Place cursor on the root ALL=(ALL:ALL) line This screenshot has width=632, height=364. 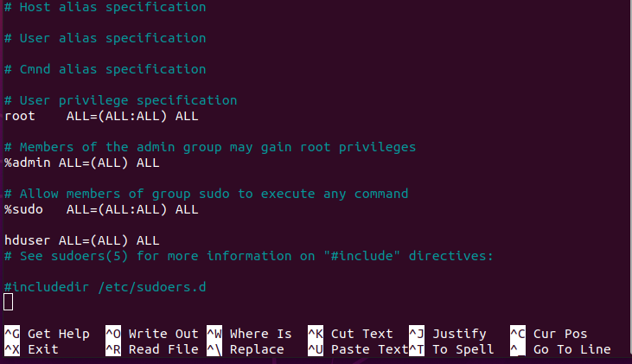(x=101, y=116)
